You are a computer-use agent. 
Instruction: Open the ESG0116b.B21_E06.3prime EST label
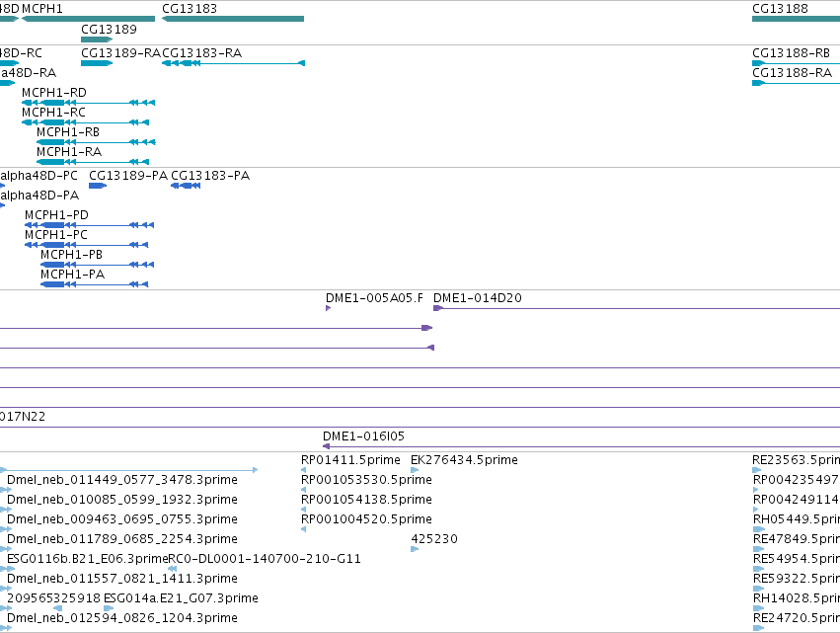point(87,560)
